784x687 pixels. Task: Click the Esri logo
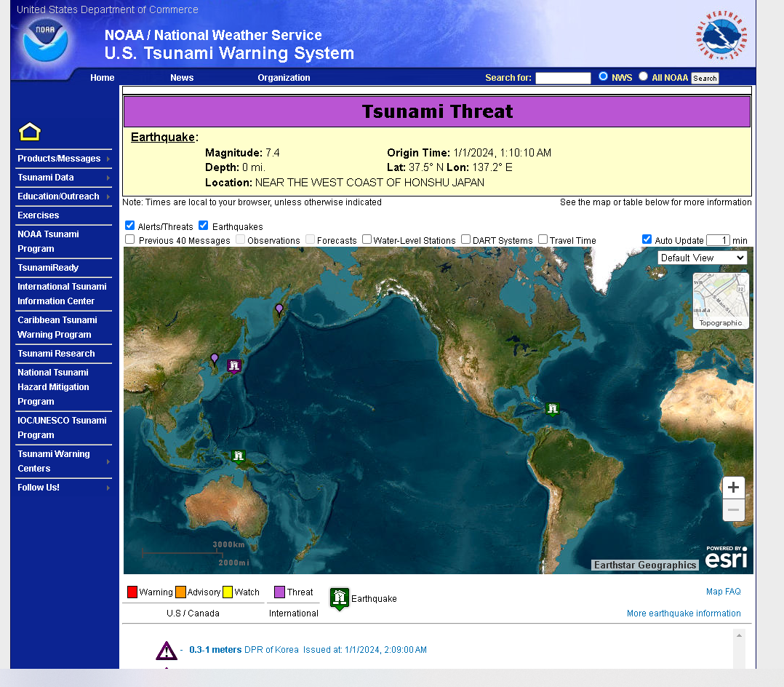(x=726, y=557)
